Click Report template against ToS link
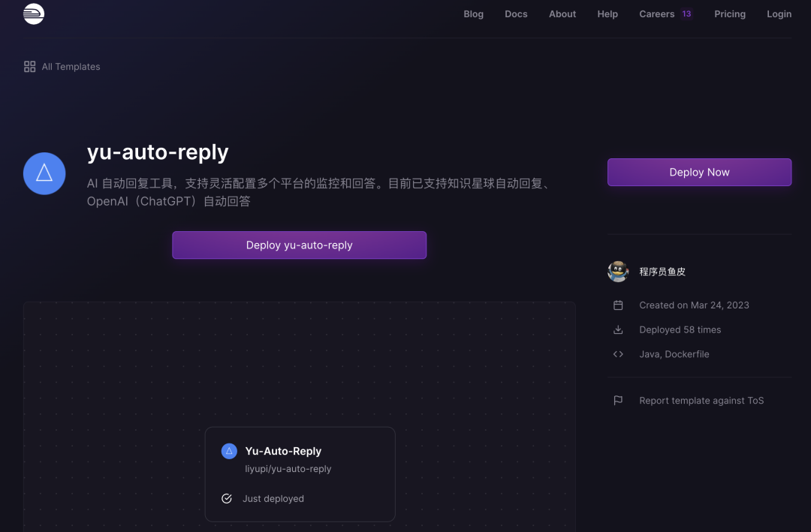Screen dimensions: 811x532 coord(701,401)
